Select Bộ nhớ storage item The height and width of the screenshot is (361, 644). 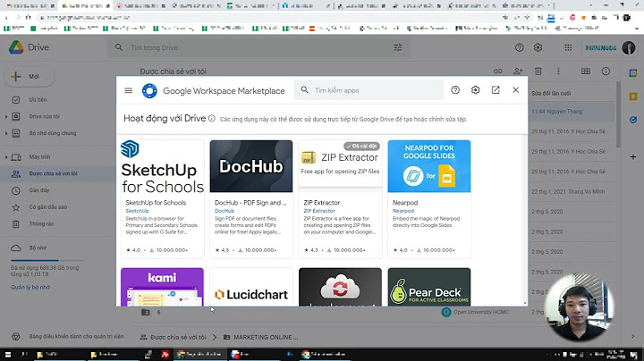[38, 248]
